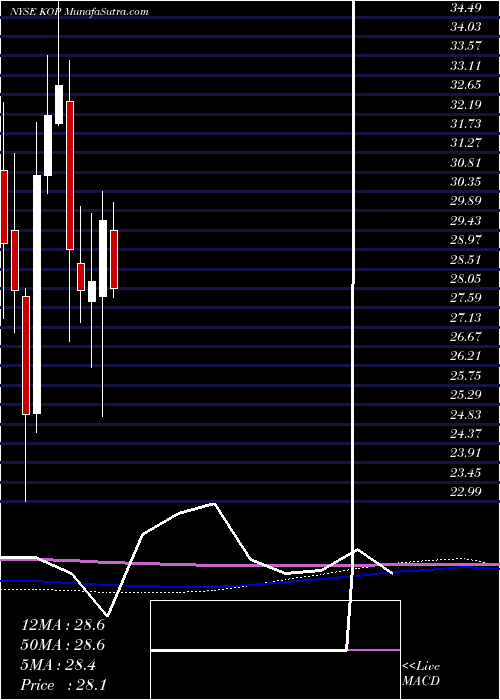500x700 pixels.
Task: Click the 28.51 price axis label
Action: (x=466, y=259)
